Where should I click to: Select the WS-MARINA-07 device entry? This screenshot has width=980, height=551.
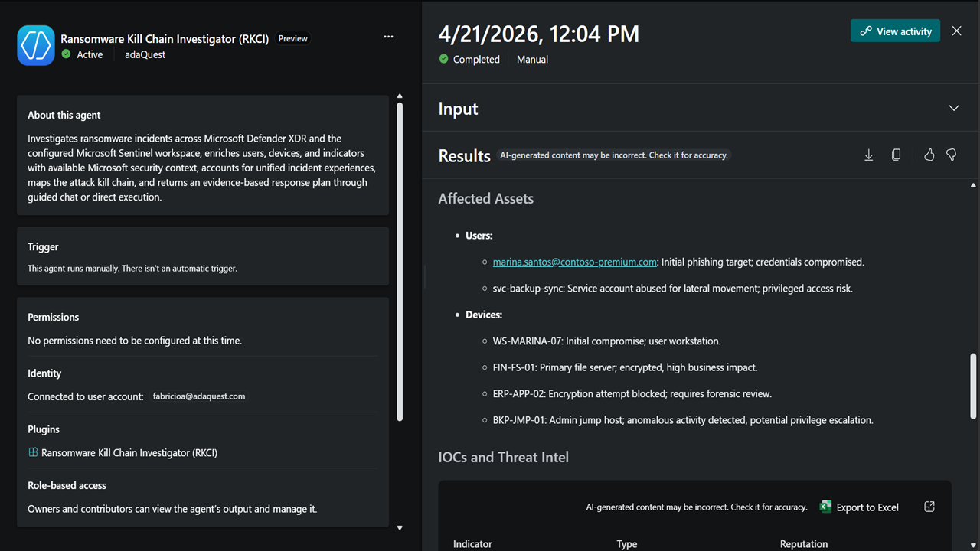[606, 341]
